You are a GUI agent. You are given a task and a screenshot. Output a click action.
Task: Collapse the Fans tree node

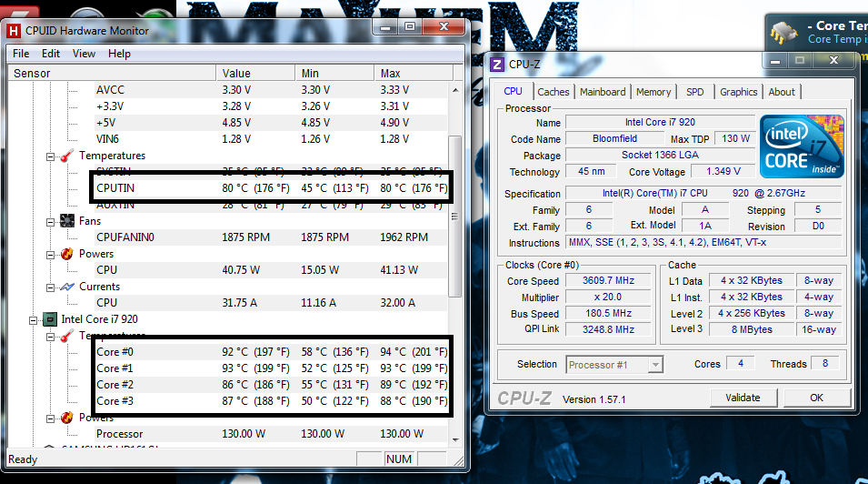click(x=51, y=222)
